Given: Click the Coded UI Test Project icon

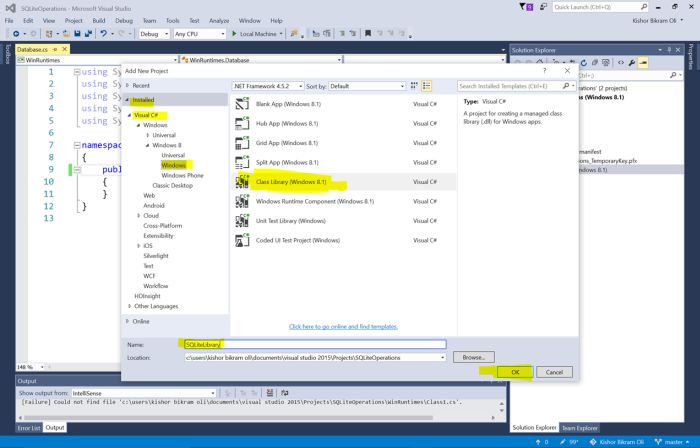Looking at the screenshot, I should pos(242,240).
